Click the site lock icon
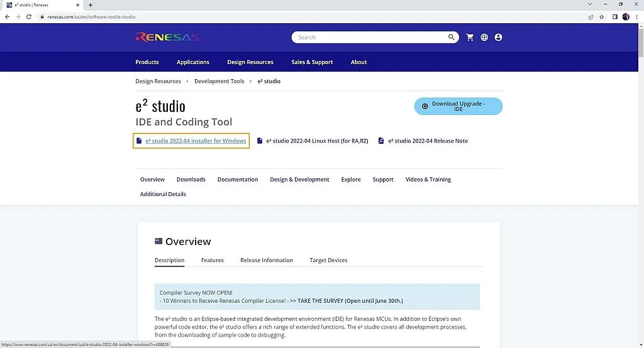Screen dimensions: 644x348 coord(42,17)
